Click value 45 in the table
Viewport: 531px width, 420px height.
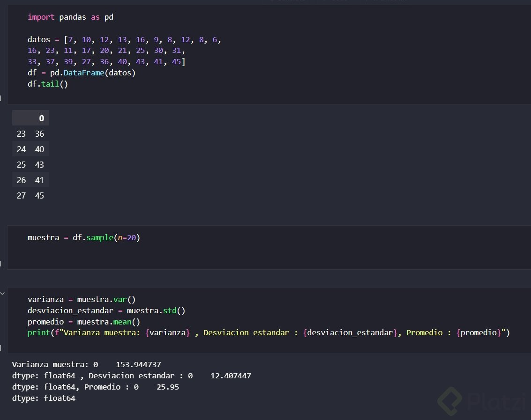tap(40, 195)
